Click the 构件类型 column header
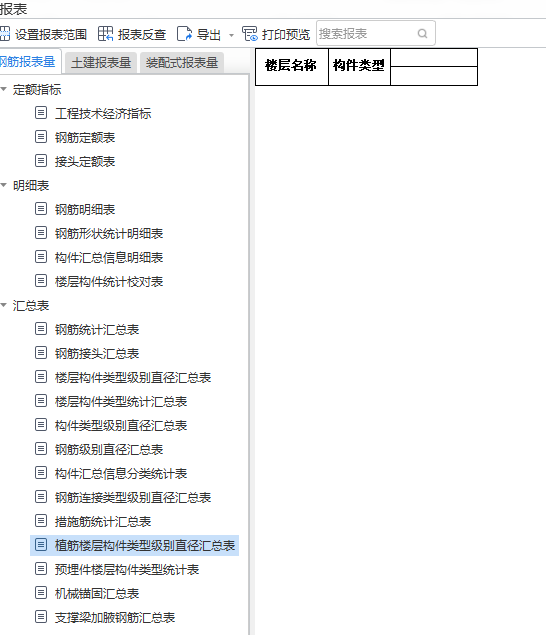The width and height of the screenshot is (546, 635). (359, 67)
